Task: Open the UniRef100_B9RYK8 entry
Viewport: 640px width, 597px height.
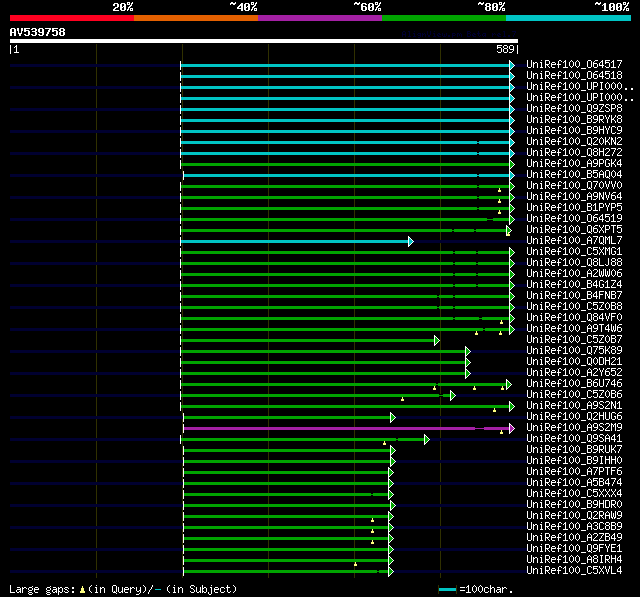Action: 574,120
